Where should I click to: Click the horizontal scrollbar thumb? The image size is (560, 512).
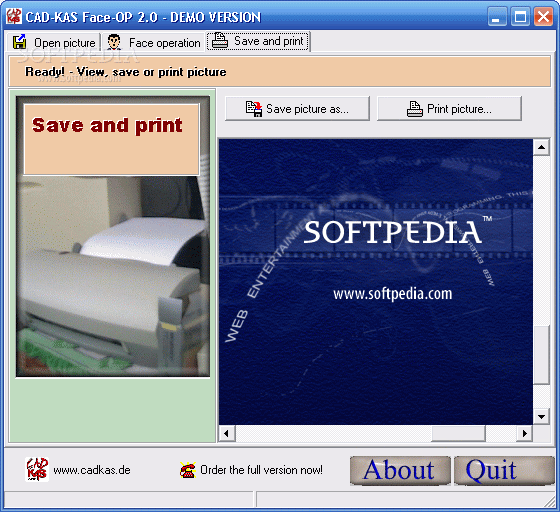point(459,433)
